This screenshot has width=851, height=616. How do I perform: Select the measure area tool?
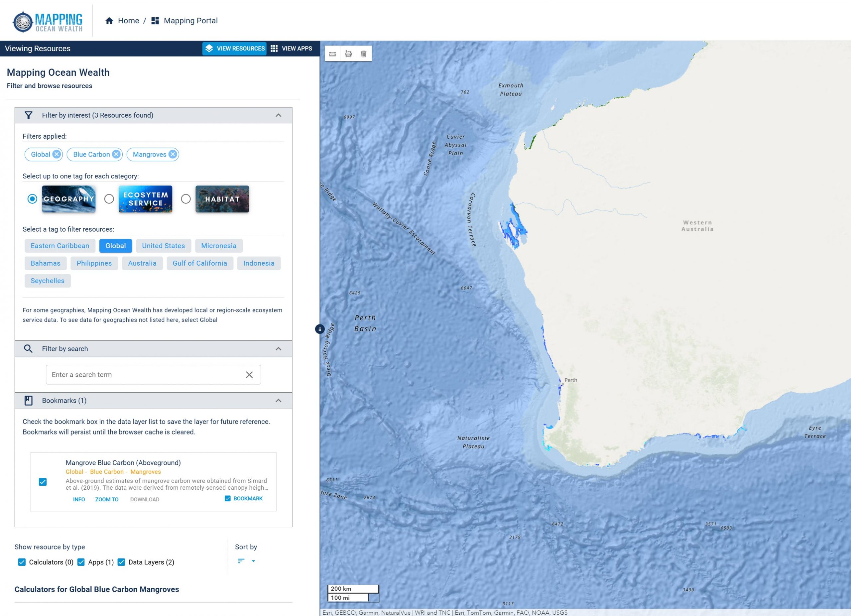pyautogui.click(x=348, y=54)
